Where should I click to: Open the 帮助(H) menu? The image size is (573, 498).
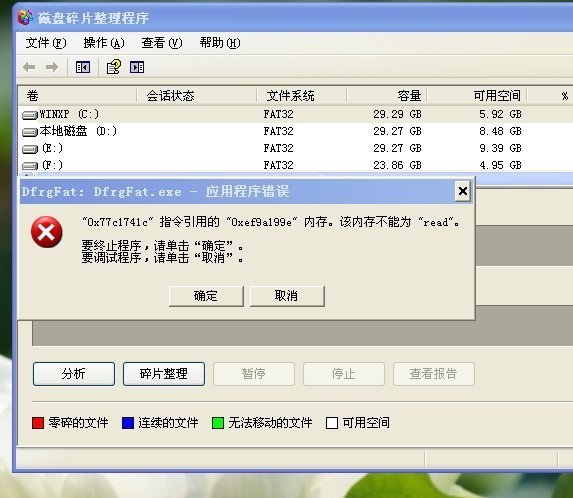pyautogui.click(x=220, y=43)
